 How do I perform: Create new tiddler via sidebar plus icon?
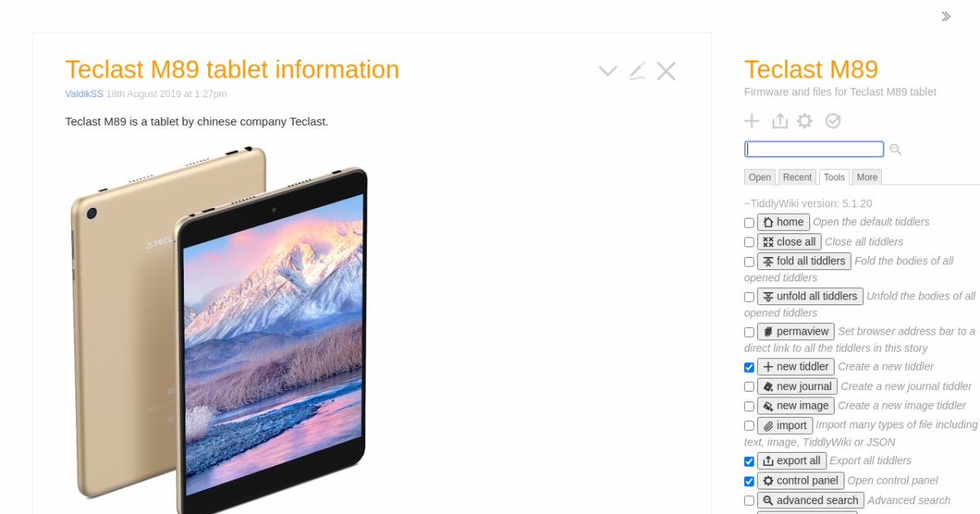(752, 121)
